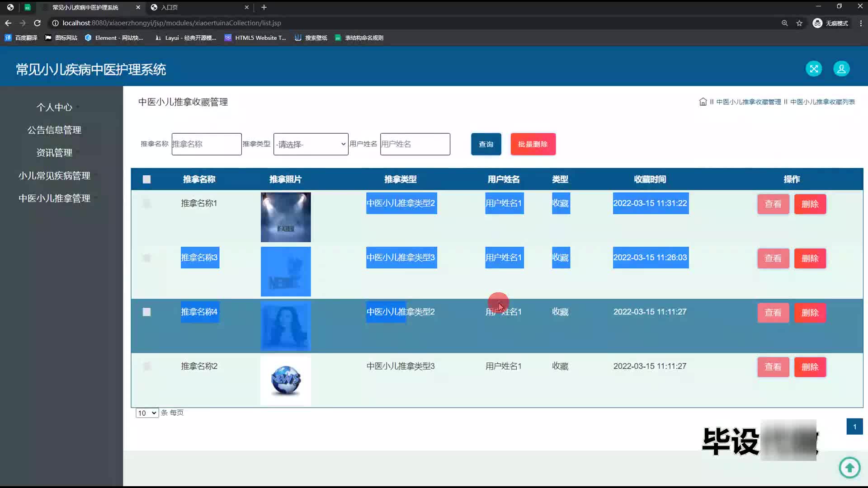Viewport: 868px width, 488px height.
Task: Open the browser three-dot menu
Action: pos(861,23)
